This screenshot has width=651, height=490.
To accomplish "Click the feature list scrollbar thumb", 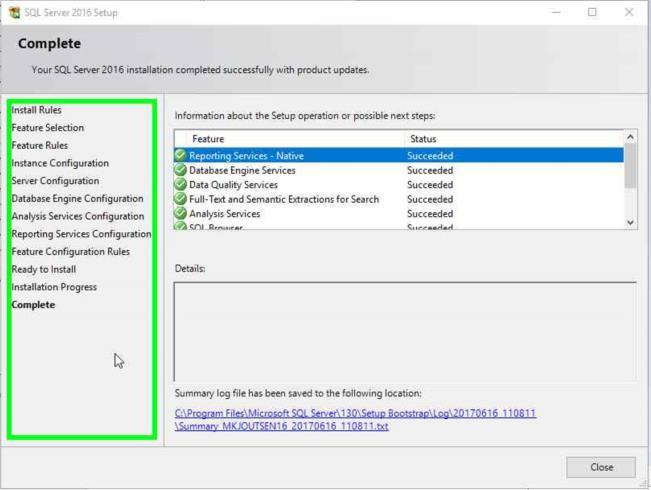I will click(x=630, y=165).
